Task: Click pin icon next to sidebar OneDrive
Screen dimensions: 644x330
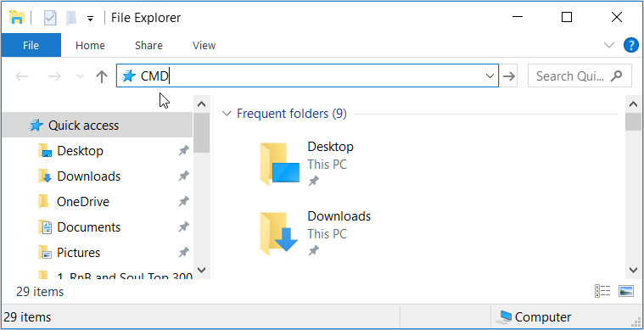Action: click(x=183, y=202)
